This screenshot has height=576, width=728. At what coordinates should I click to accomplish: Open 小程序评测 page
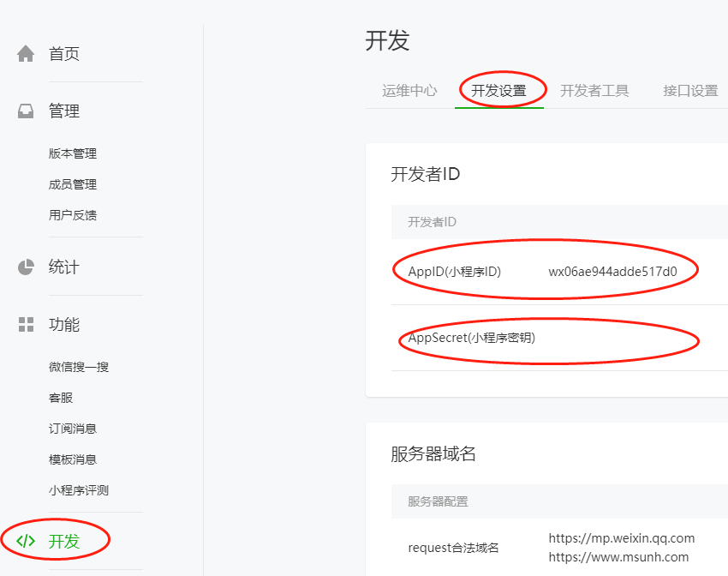coord(79,490)
